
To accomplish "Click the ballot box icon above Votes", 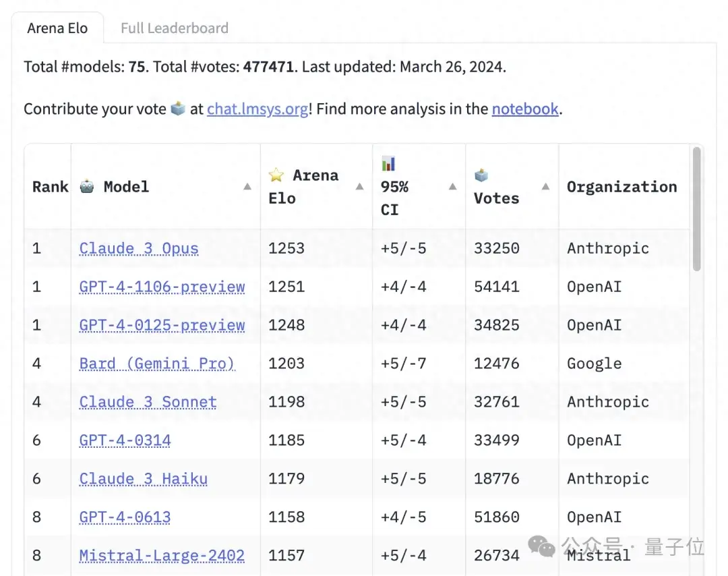I will 481,175.
